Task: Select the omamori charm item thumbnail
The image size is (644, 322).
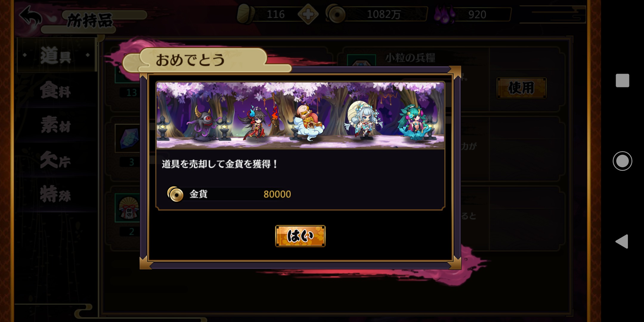Action: [129, 208]
